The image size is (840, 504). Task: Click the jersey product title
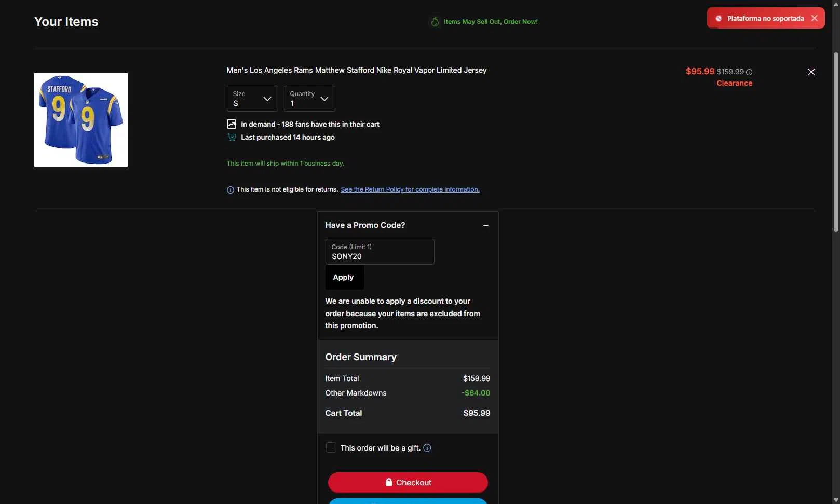click(x=357, y=70)
